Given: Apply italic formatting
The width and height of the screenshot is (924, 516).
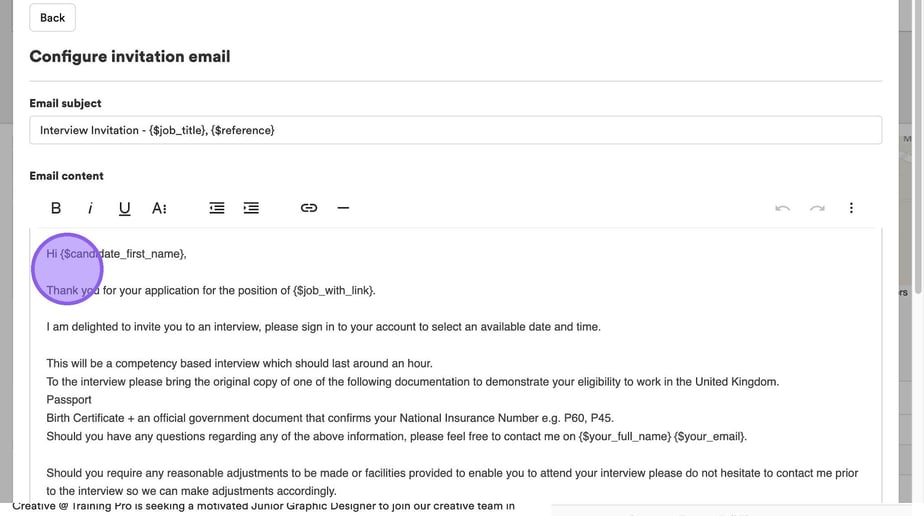Looking at the screenshot, I should (90, 208).
